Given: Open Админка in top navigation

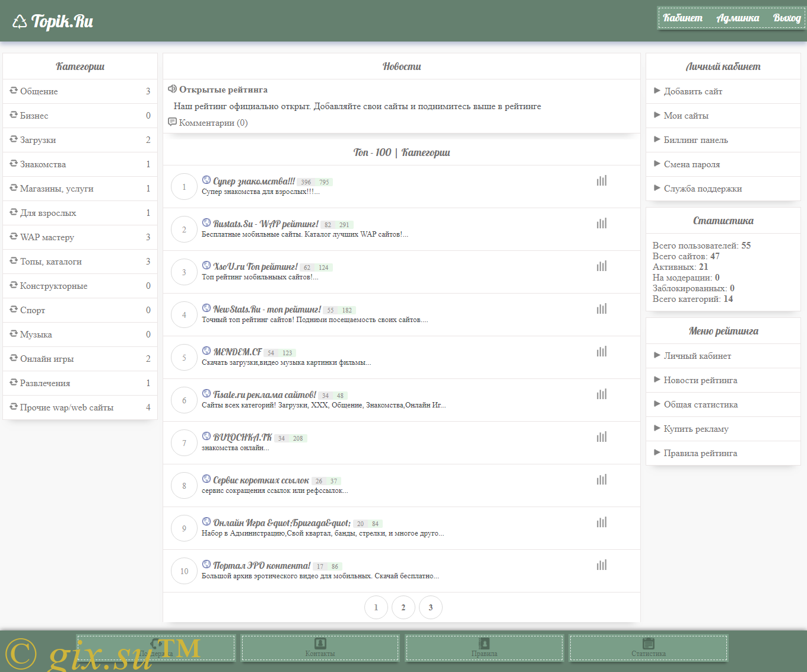Looking at the screenshot, I should (x=738, y=18).
